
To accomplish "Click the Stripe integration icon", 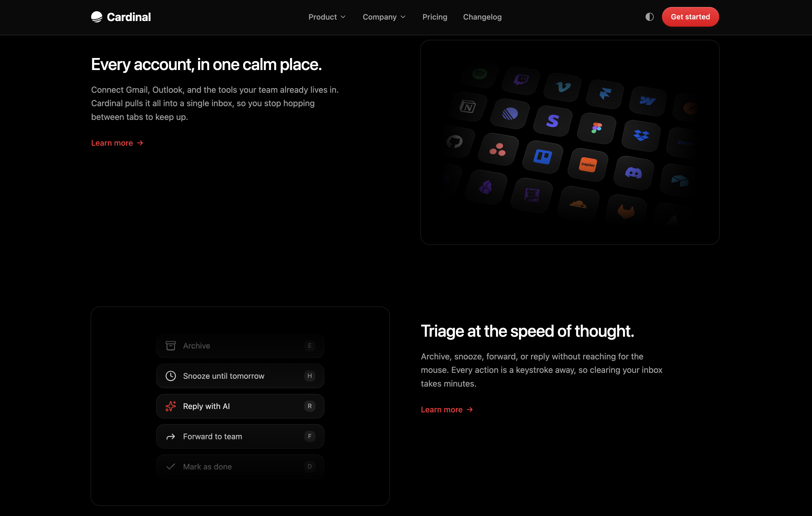I will point(553,121).
